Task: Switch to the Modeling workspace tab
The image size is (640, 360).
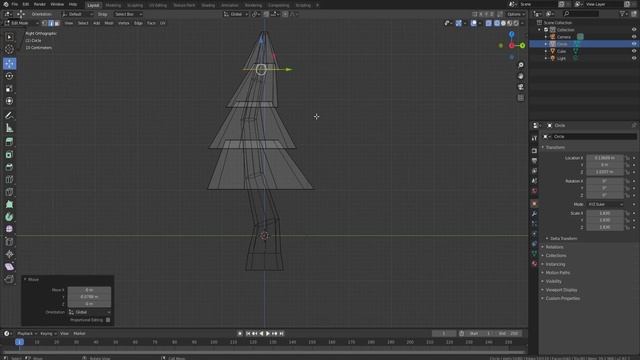Action: coord(113,5)
